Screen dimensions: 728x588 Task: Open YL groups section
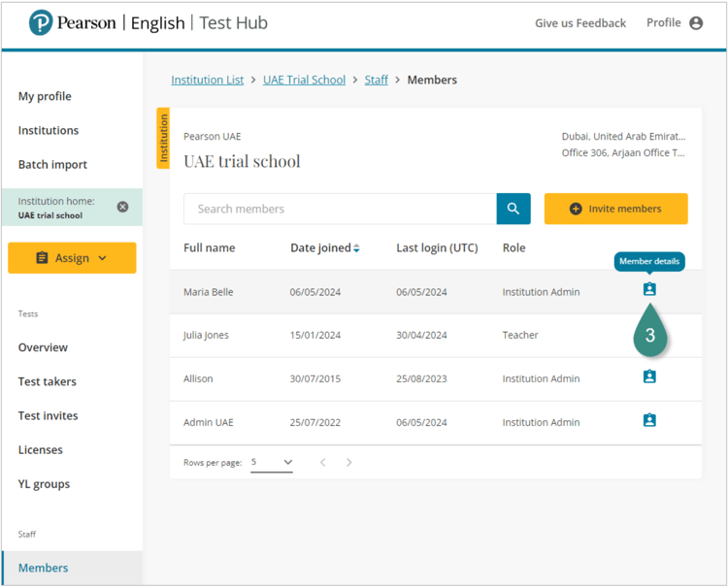pos(45,484)
